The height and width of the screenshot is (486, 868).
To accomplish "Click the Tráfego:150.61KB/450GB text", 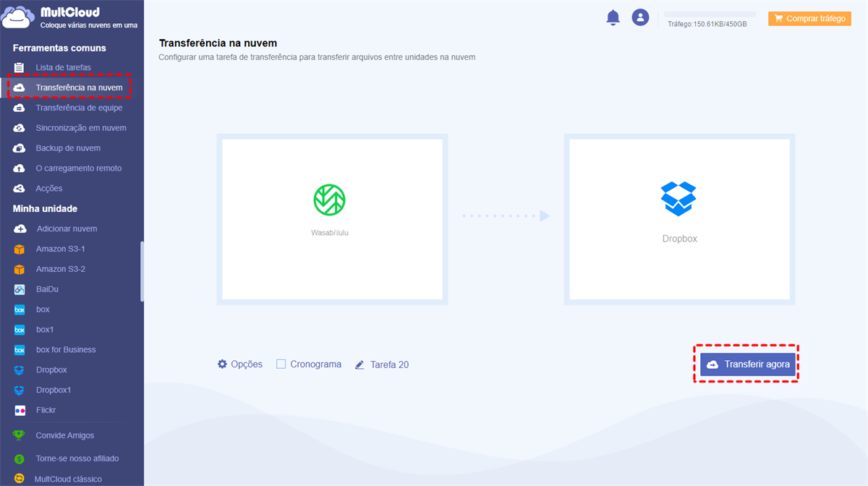I will click(707, 24).
